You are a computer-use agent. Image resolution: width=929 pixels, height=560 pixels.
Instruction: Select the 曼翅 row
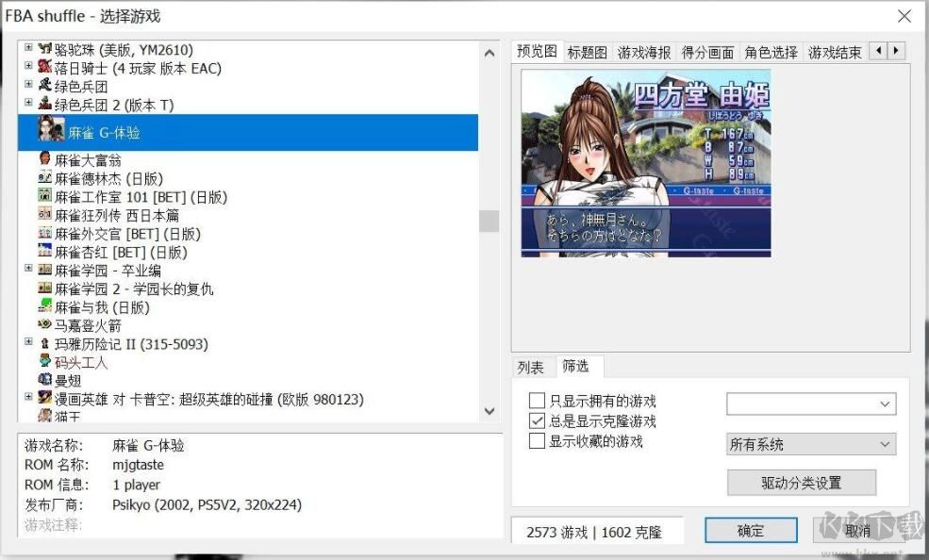coord(248,381)
